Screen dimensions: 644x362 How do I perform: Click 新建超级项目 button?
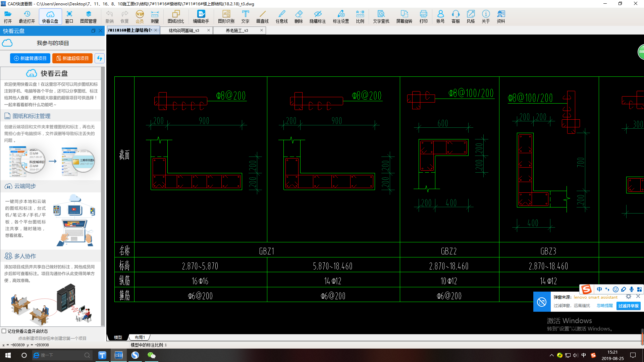72,58
